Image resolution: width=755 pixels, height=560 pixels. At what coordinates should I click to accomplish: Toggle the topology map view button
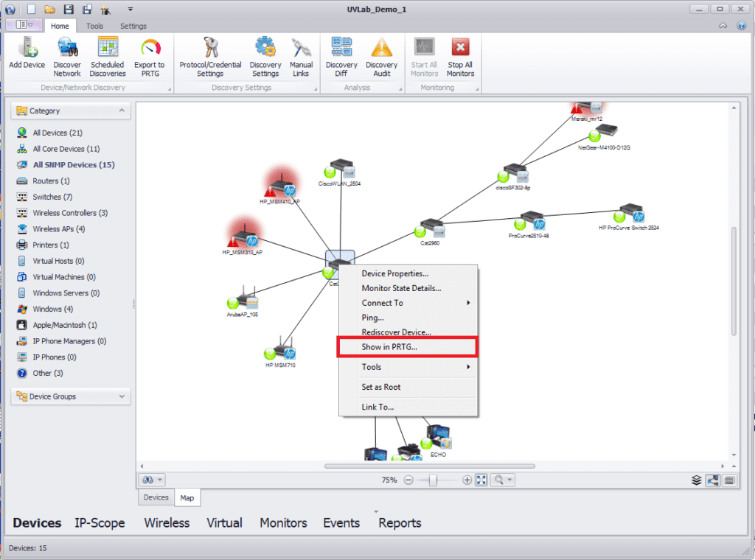713,480
